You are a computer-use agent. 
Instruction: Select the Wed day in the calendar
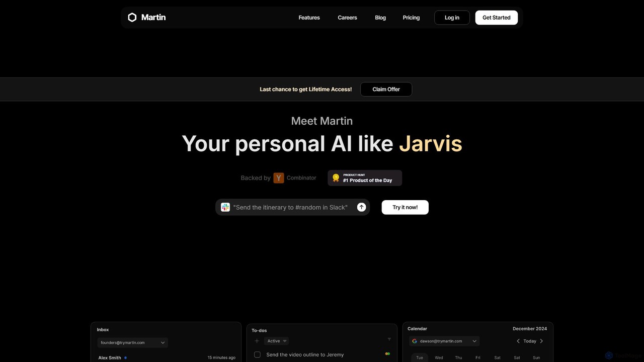[439, 357]
